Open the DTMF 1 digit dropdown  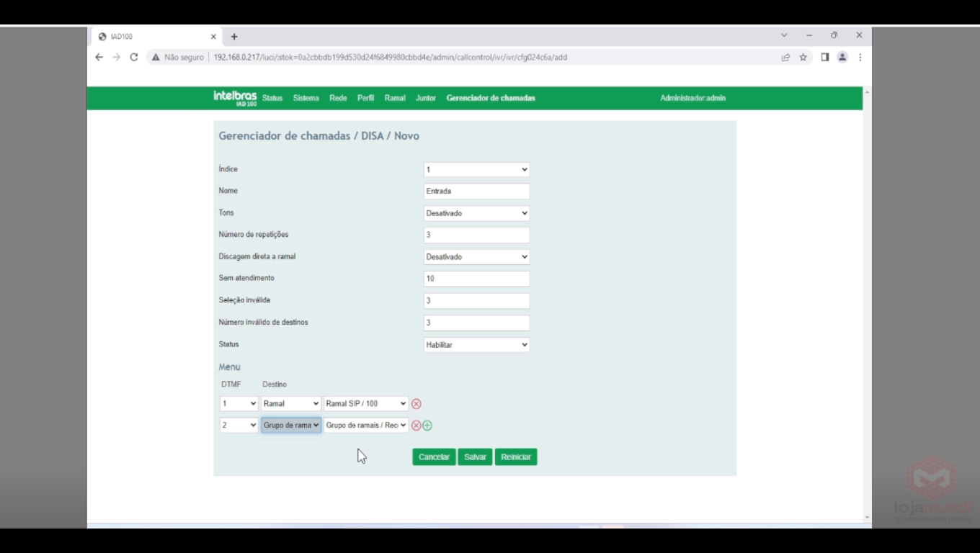[239, 404]
